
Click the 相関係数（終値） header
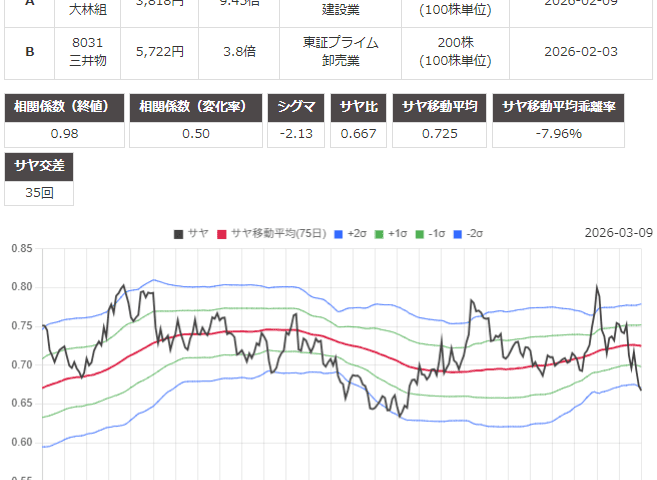coord(65,108)
